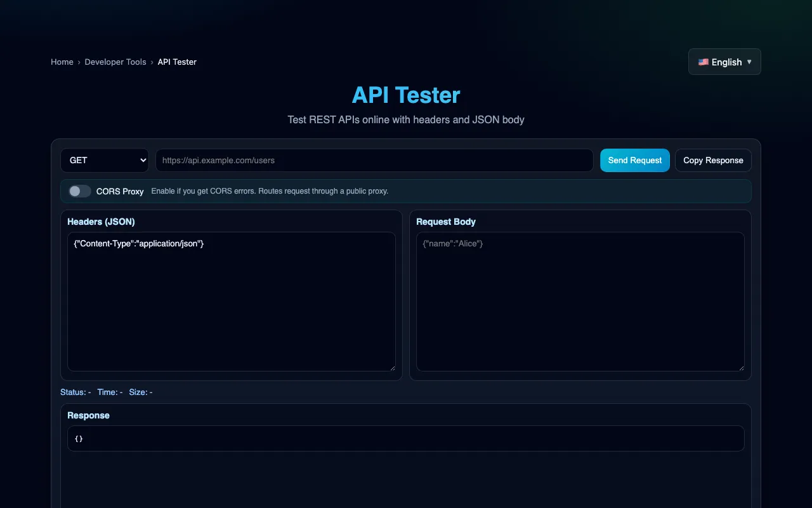Open the GET method dropdown

pos(105,160)
